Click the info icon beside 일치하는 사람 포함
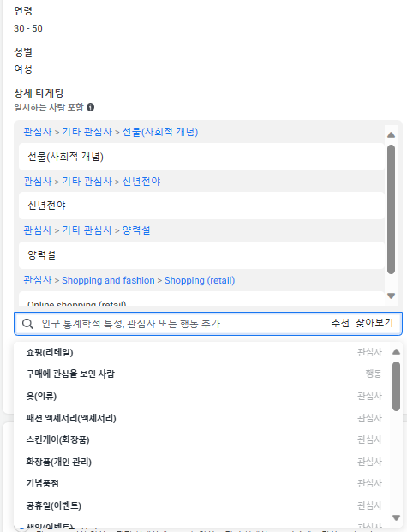This screenshot has height=532, width=407. [90, 107]
